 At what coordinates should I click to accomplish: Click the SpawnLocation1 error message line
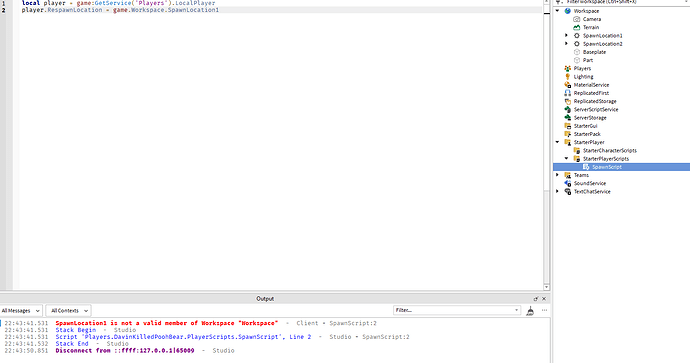166,323
